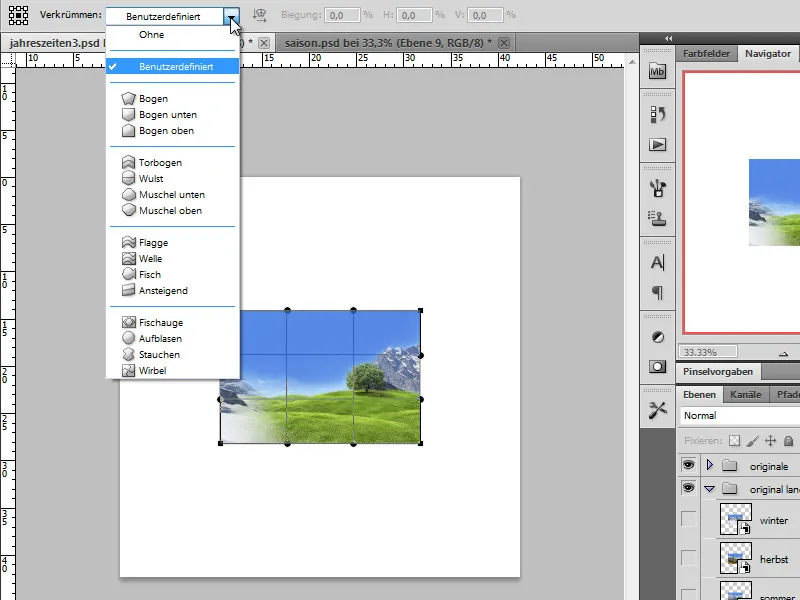Toggle the warp orientation icon
Image resolution: width=800 pixels, height=600 pixels.
pos(260,15)
